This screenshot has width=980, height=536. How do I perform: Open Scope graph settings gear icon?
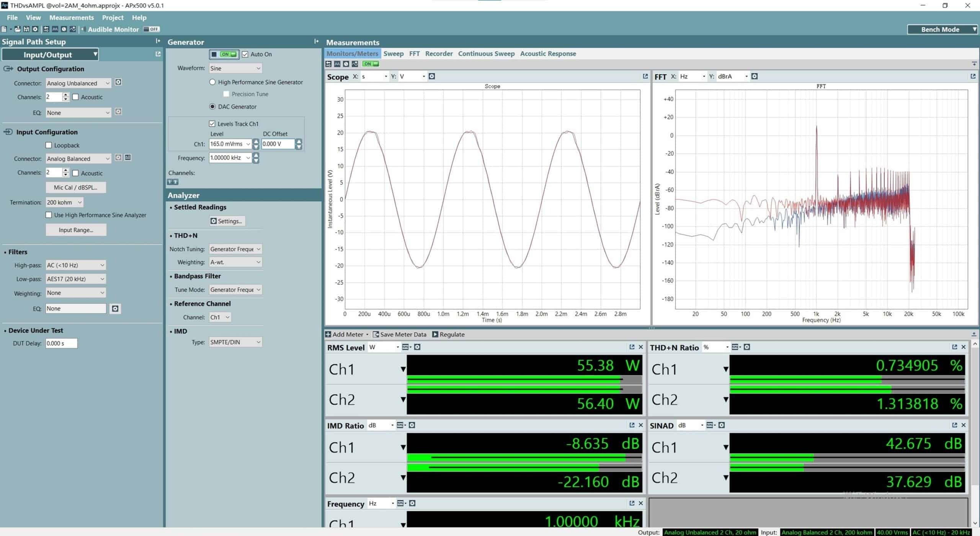pyautogui.click(x=432, y=76)
